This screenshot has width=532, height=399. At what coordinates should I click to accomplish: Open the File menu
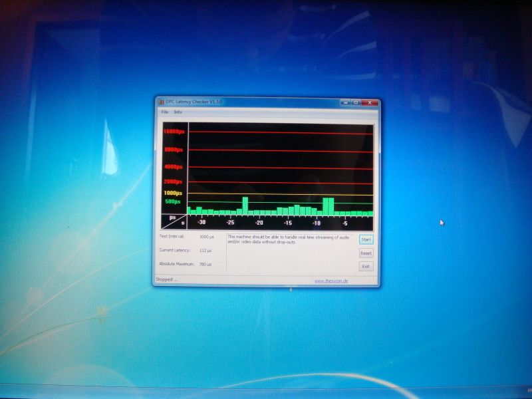tap(164, 112)
